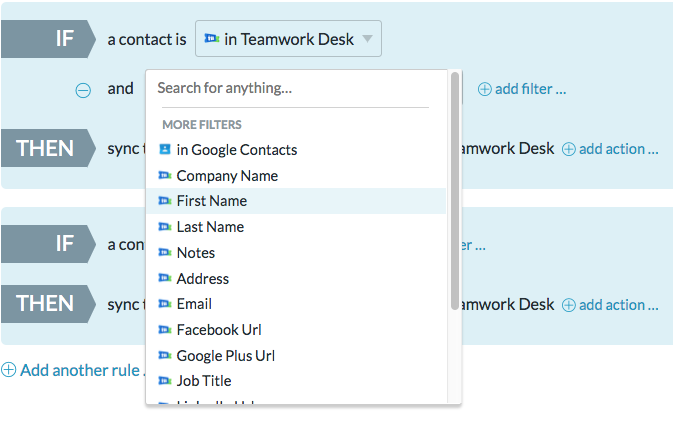Image resolution: width=673 pixels, height=421 pixels.
Task: Click the icon beside Email
Action: (x=165, y=304)
